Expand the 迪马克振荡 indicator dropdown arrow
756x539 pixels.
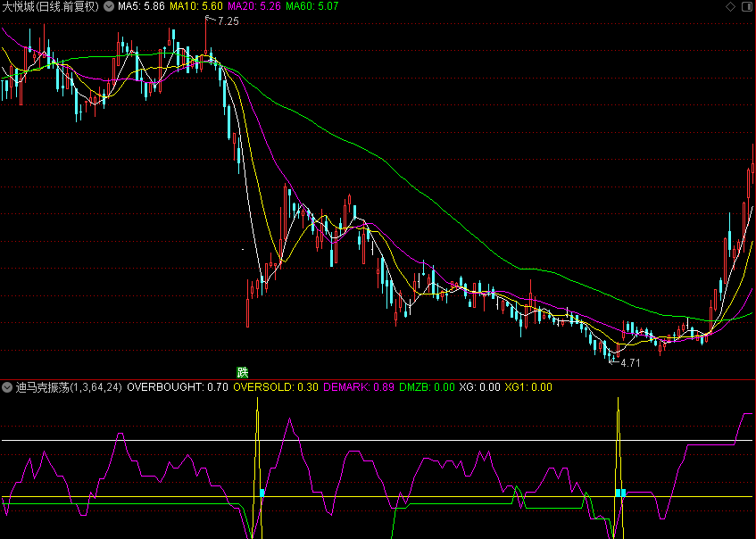[x=7, y=387]
